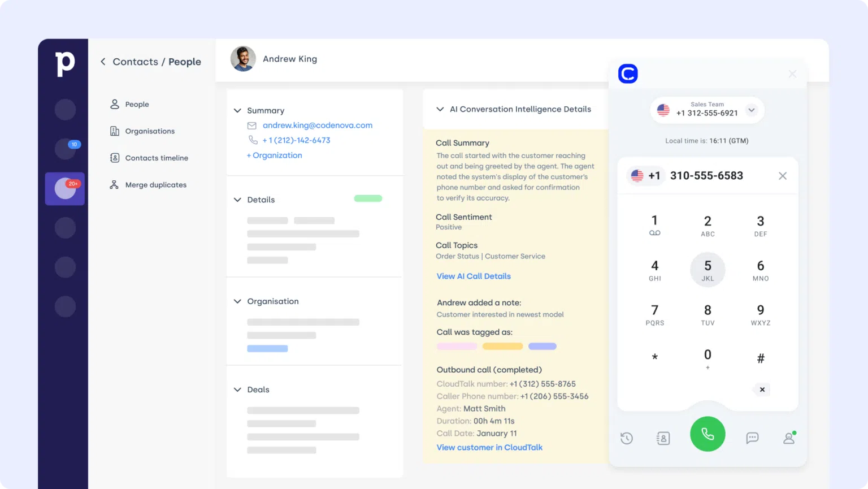
Task: Click View customer in CloudTalk link
Action: [x=489, y=447]
